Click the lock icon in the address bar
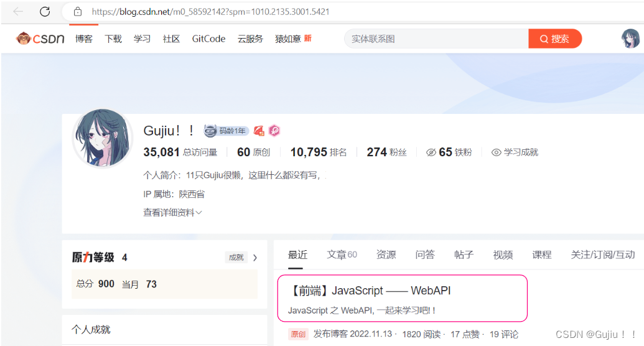644x346 pixels. click(x=78, y=11)
